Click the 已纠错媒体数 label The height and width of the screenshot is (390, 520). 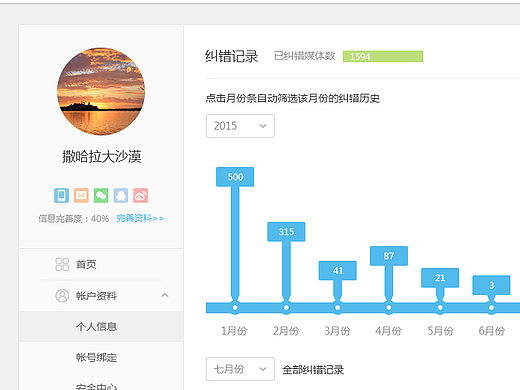304,56
